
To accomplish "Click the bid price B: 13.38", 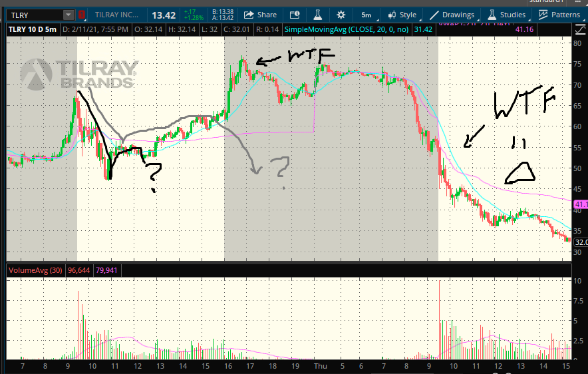I will (223, 12).
